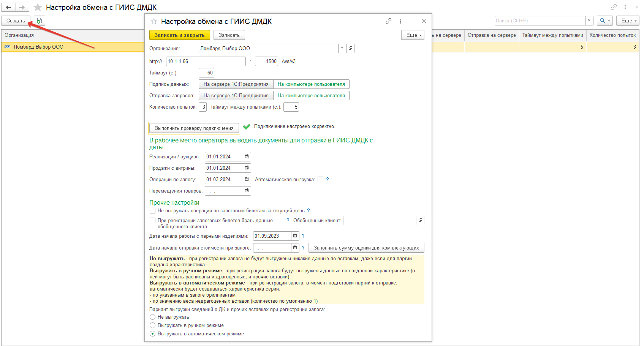Image resolution: width=644 pixels, height=346 pixels.
Task: Get link icon in the main window header
Action: click(x=614, y=7)
